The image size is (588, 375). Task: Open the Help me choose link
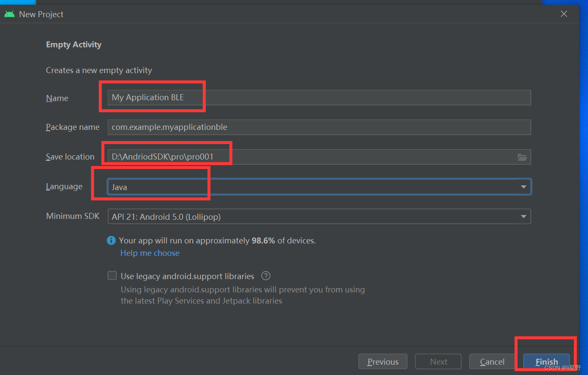150,253
